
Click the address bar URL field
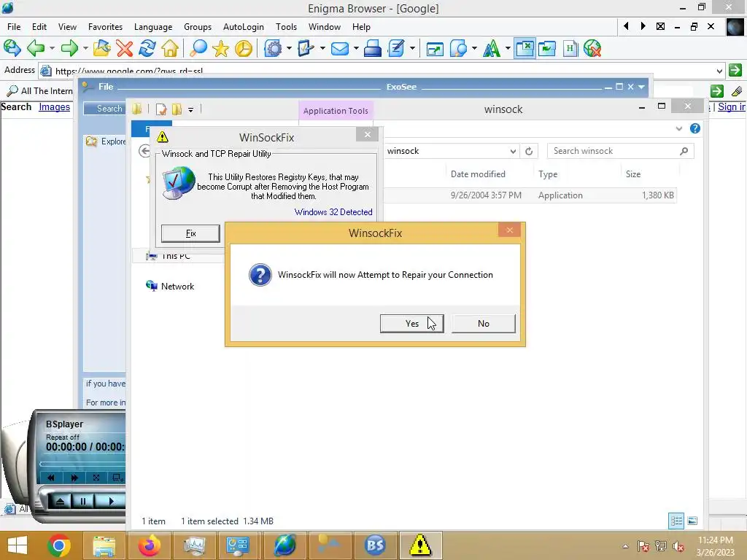(381, 71)
